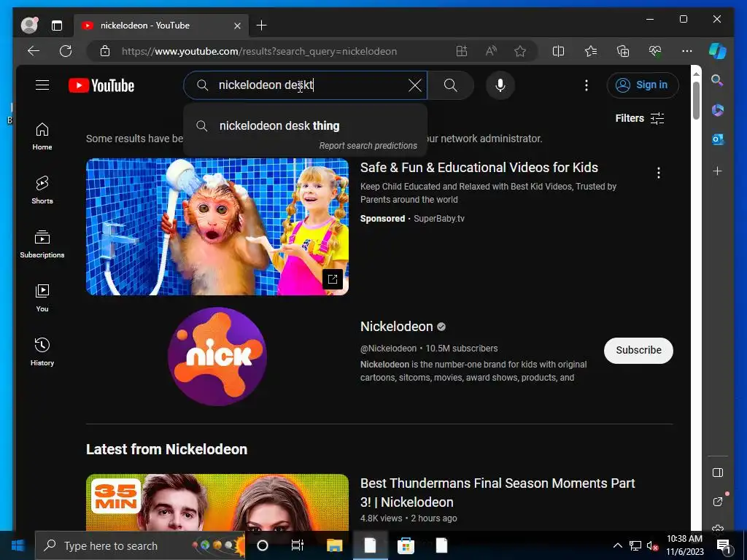The width and height of the screenshot is (747, 560).
Task: Open link in external window sidebar icon
Action: pos(718,502)
